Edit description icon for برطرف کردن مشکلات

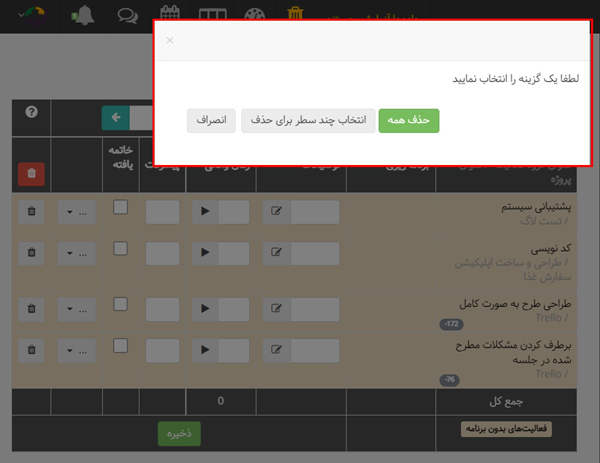[x=276, y=350]
